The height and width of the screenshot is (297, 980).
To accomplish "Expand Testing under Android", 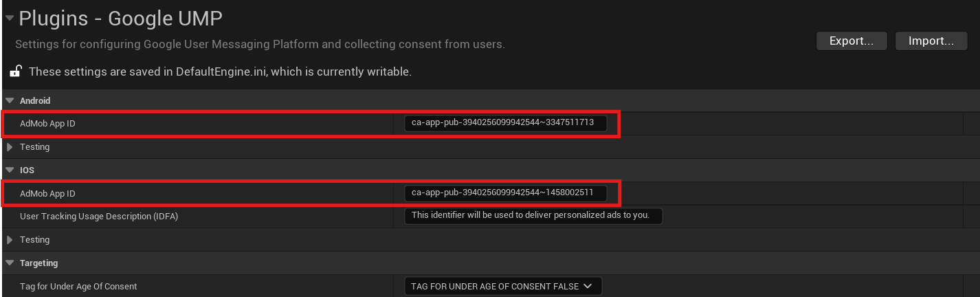I will pyautogui.click(x=10, y=147).
